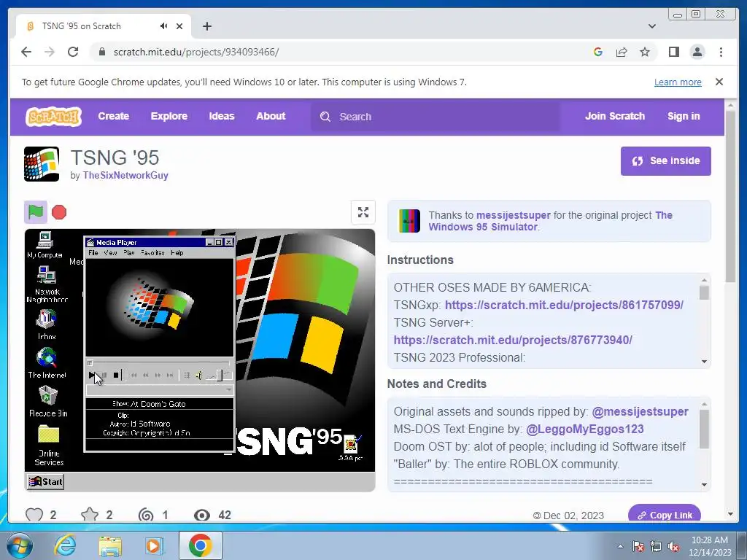Click the See inside button

pos(665,161)
